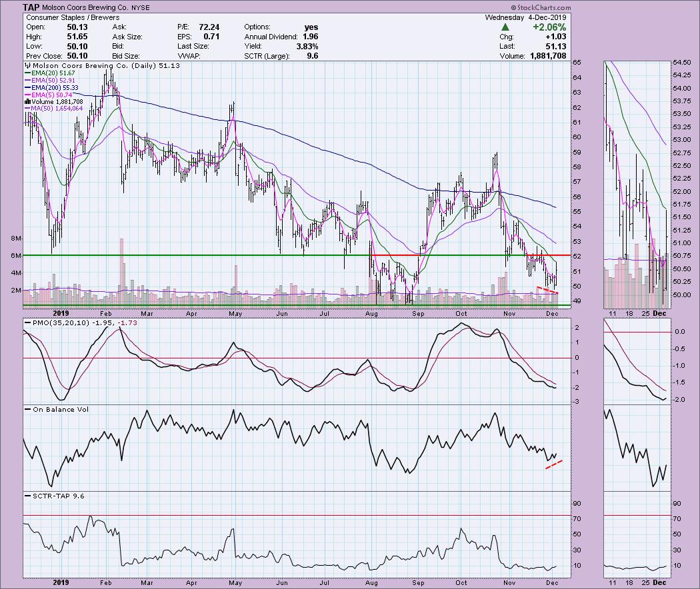
Task: Click the 'Ask Size:' label
Action: (127, 37)
